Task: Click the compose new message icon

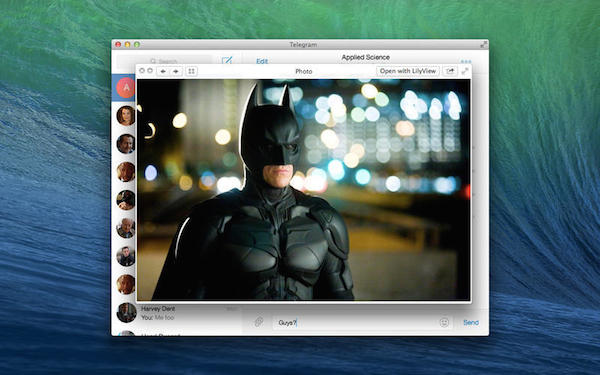Action: pyautogui.click(x=227, y=60)
